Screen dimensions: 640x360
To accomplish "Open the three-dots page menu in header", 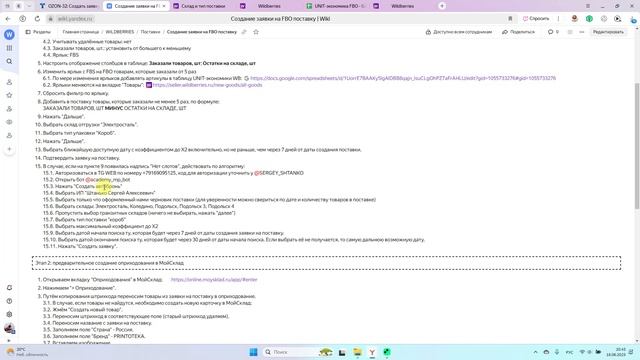I will [582, 32].
